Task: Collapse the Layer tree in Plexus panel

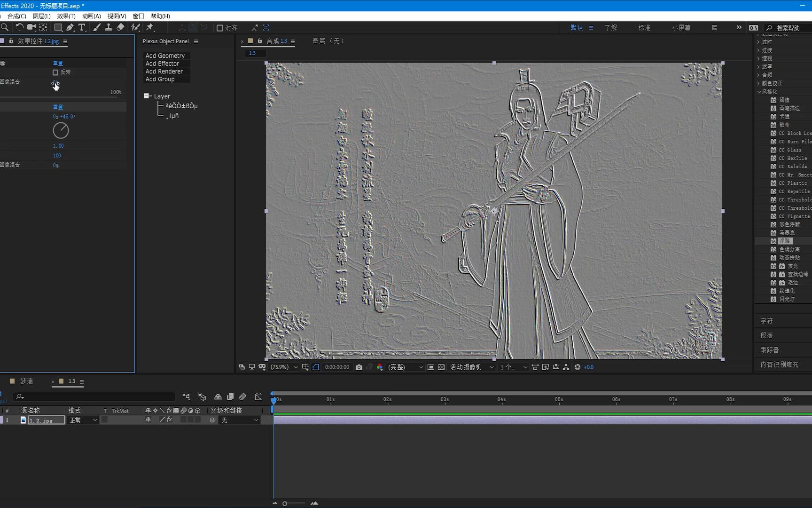Action: coord(147,95)
